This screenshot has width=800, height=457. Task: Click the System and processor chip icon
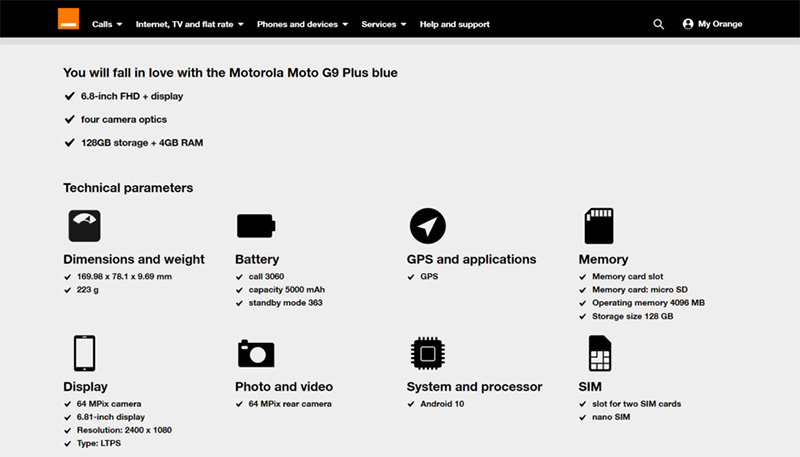[x=427, y=353]
